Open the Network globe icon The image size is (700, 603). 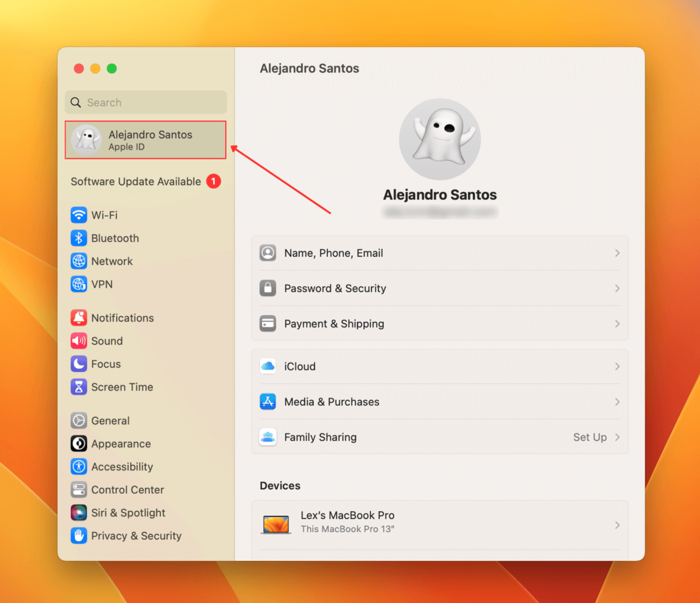79,261
